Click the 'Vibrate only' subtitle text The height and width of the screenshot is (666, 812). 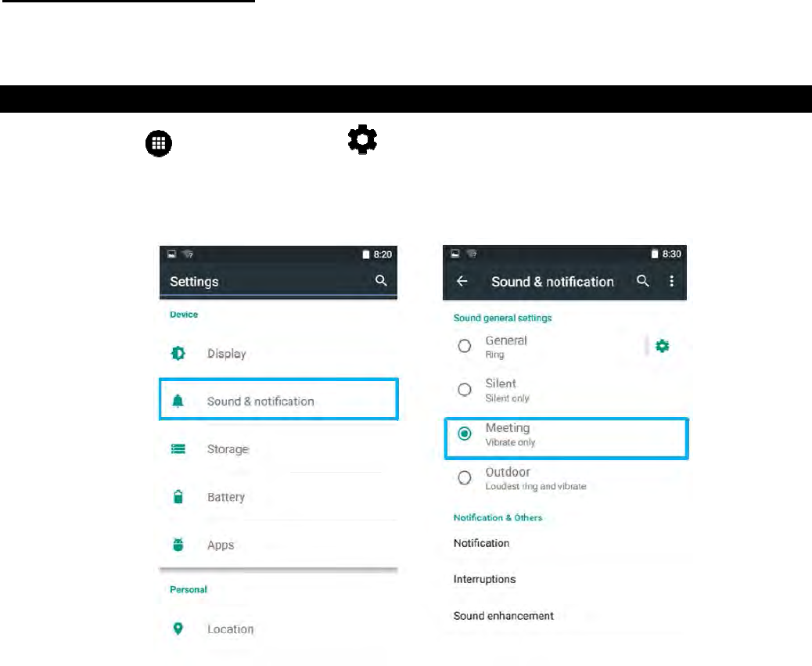coord(510,442)
